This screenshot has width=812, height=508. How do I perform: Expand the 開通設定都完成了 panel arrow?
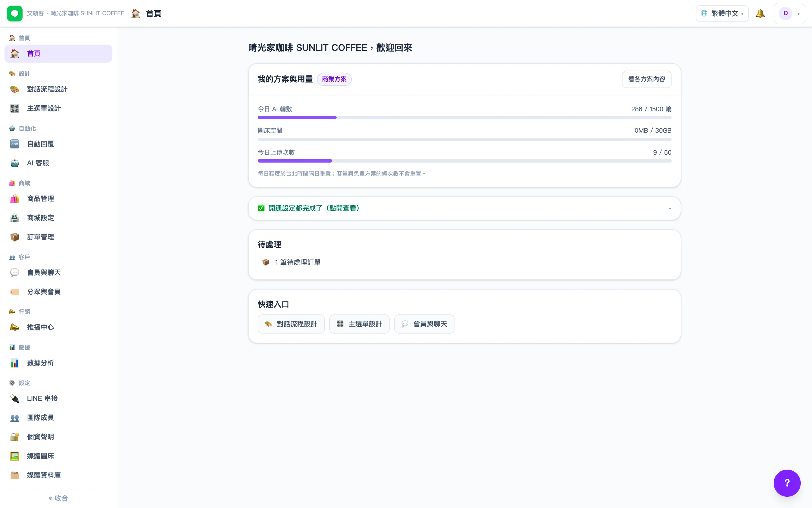[x=670, y=209]
